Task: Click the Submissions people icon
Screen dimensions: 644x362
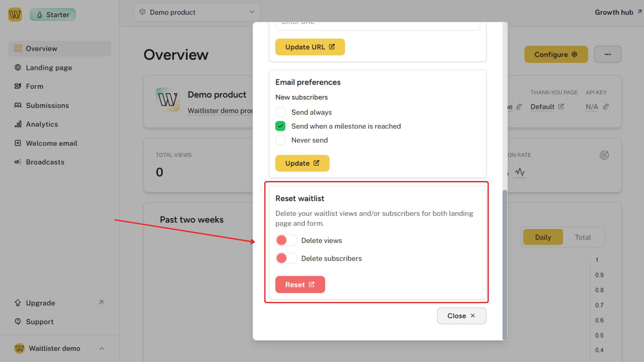Action: (18, 105)
